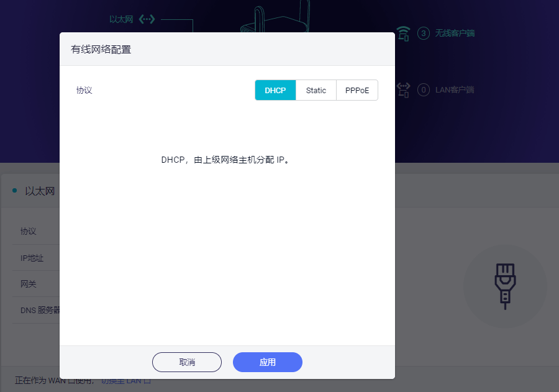Click the ethernet link arrows icon beside 以太网

coord(147,19)
